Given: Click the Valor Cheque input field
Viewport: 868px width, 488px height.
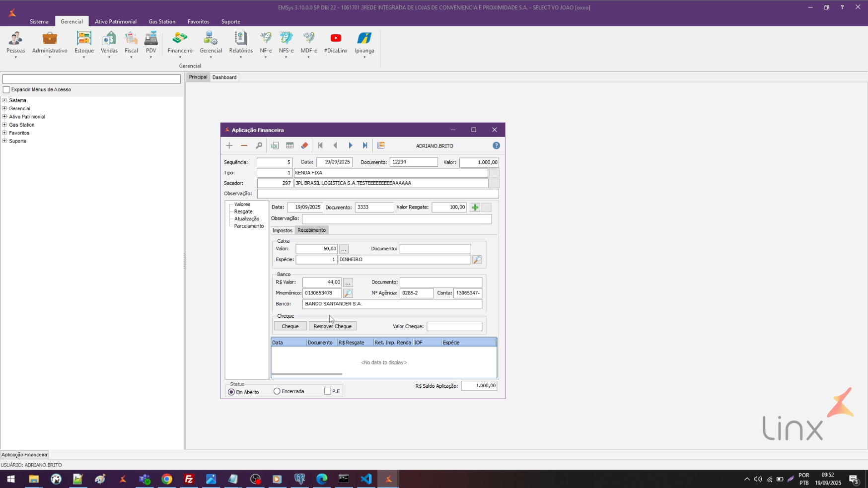Looking at the screenshot, I should tap(454, 327).
